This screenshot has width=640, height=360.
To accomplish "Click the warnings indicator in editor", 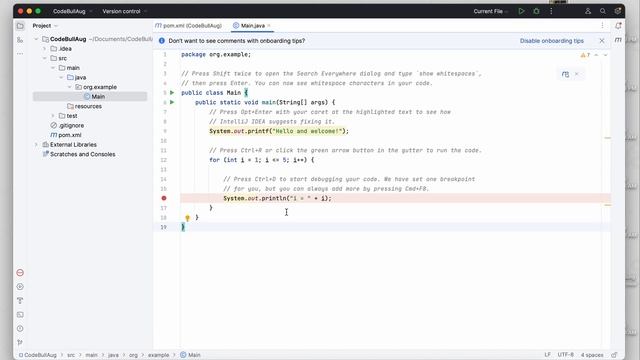I will [x=585, y=55].
